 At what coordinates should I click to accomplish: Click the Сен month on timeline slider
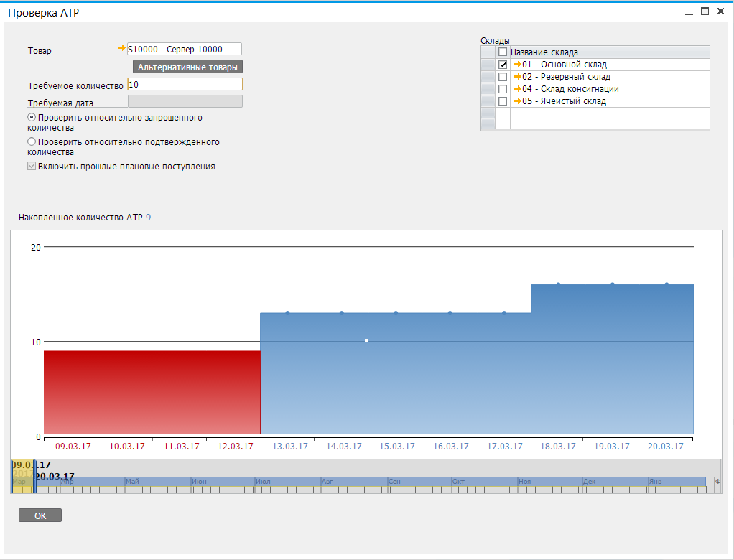click(394, 482)
